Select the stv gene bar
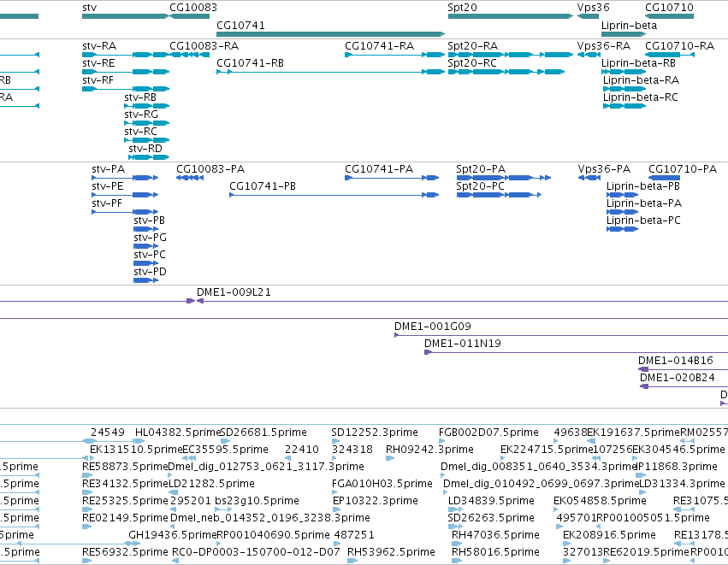 point(126,16)
